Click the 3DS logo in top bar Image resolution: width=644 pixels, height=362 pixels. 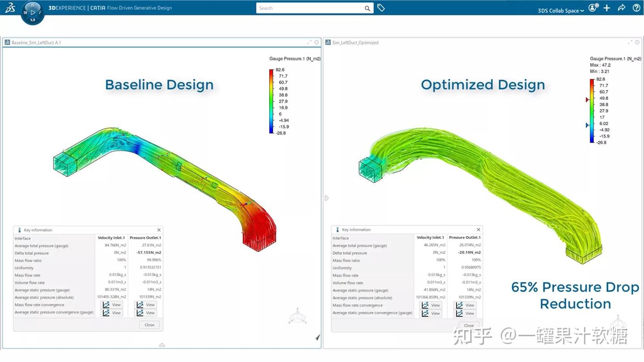[x=10, y=8]
